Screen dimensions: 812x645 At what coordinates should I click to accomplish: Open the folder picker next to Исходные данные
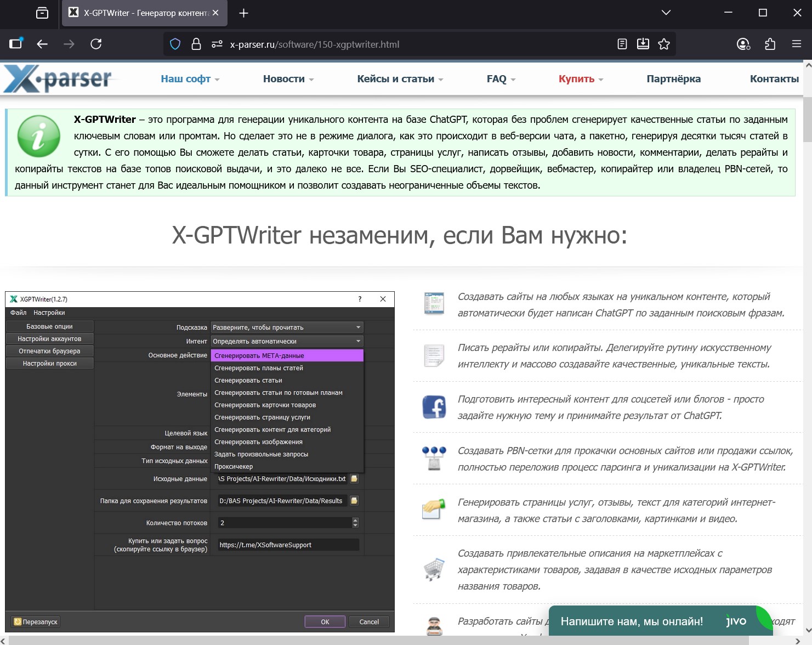[354, 478]
